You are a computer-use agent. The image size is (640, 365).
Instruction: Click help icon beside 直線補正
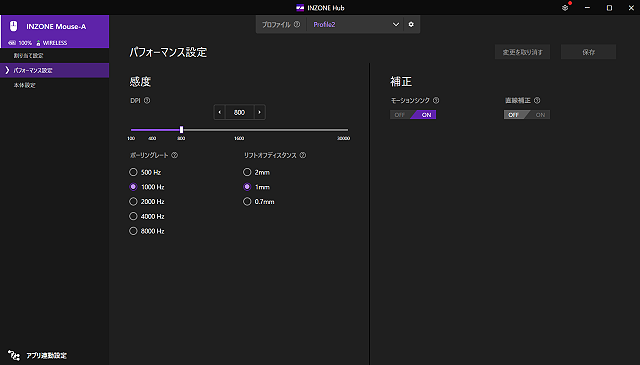pyautogui.click(x=537, y=100)
